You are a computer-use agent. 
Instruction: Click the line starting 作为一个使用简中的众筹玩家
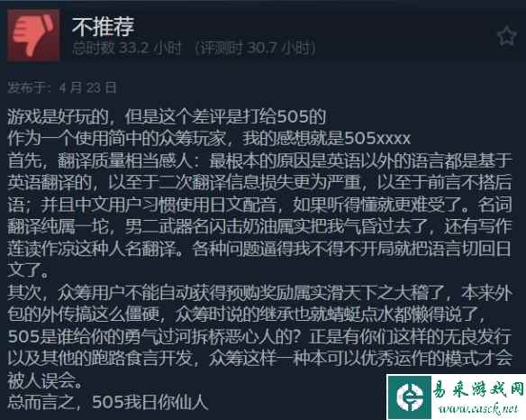[x=209, y=139]
